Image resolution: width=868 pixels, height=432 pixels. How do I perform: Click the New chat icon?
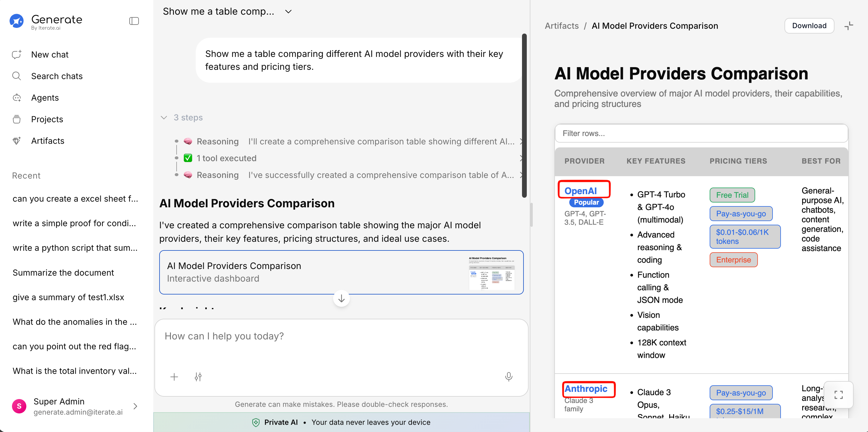pos(16,55)
